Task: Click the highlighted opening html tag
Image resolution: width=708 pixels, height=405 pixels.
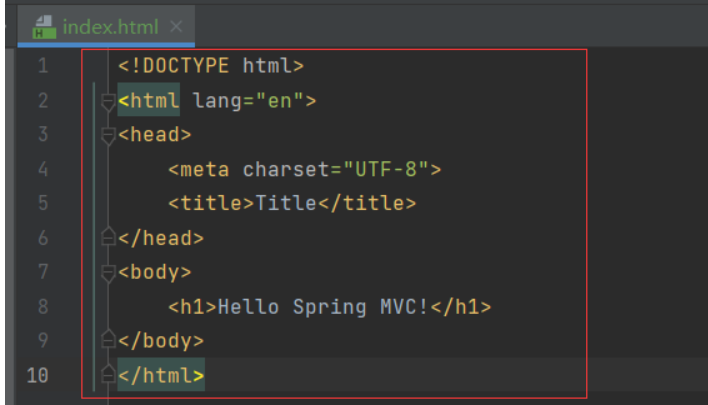Action: pyautogui.click(x=149, y=100)
